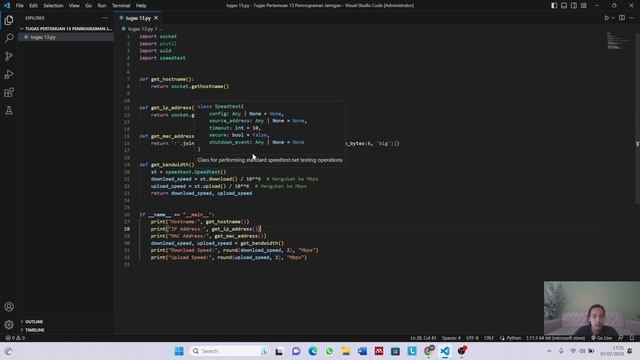Click Spaces: 4 indentation setting
This screenshot has width=640, height=360.
click(451, 338)
